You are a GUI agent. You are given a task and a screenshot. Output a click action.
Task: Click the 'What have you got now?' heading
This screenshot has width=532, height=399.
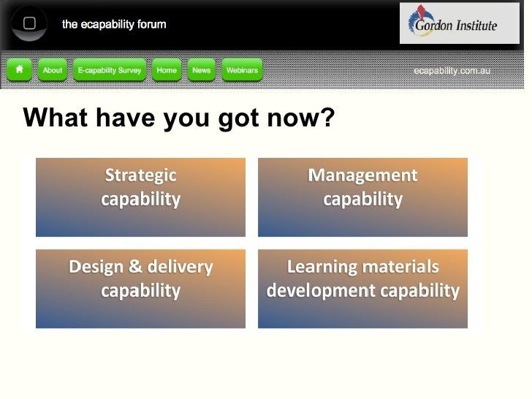coord(179,118)
